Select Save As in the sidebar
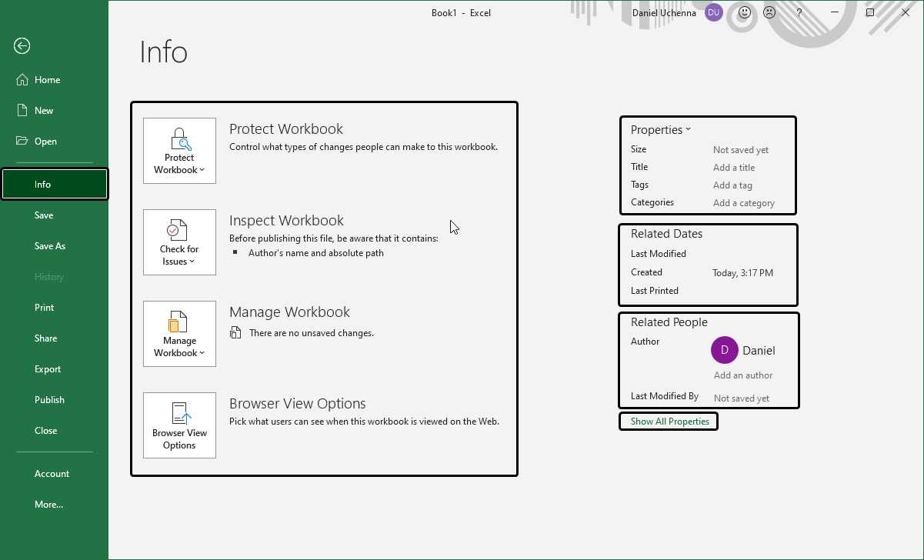Screen dimensions: 924x560 coord(50,246)
